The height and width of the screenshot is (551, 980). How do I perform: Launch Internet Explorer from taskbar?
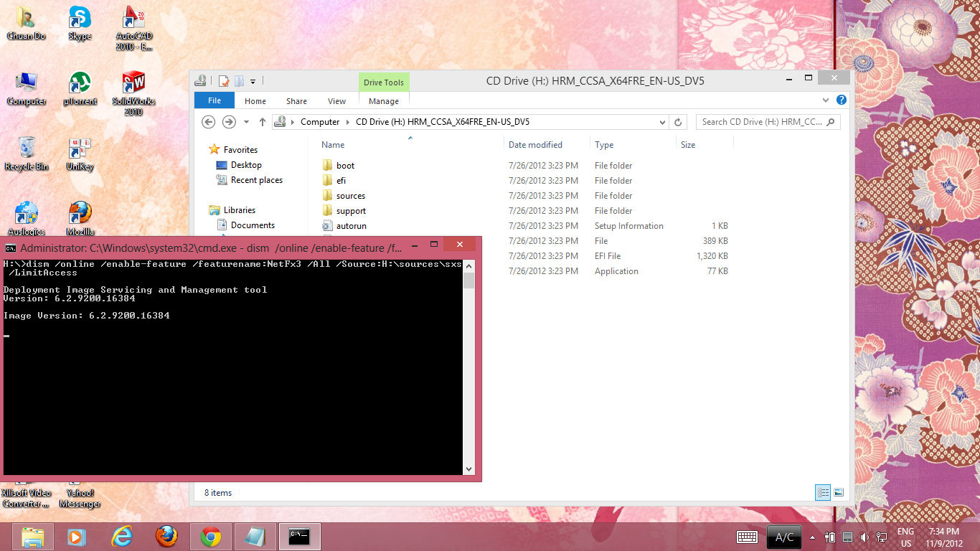coord(123,537)
